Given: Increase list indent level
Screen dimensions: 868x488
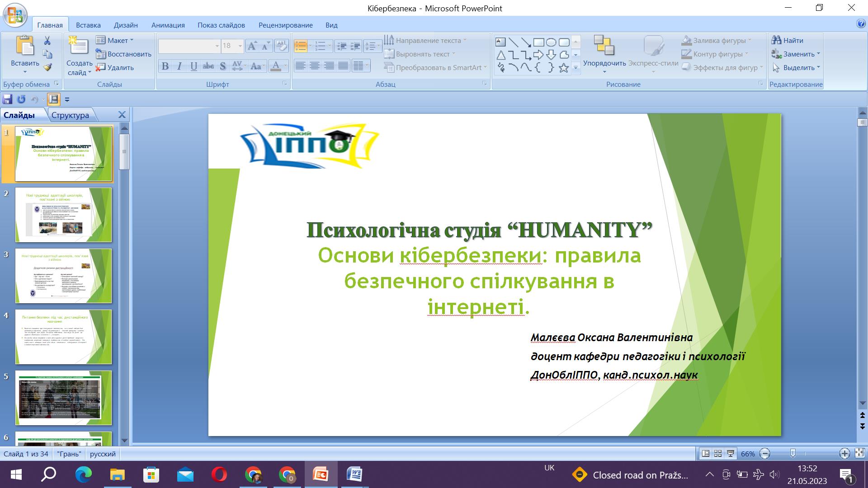Looking at the screenshot, I should click(x=356, y=46).
